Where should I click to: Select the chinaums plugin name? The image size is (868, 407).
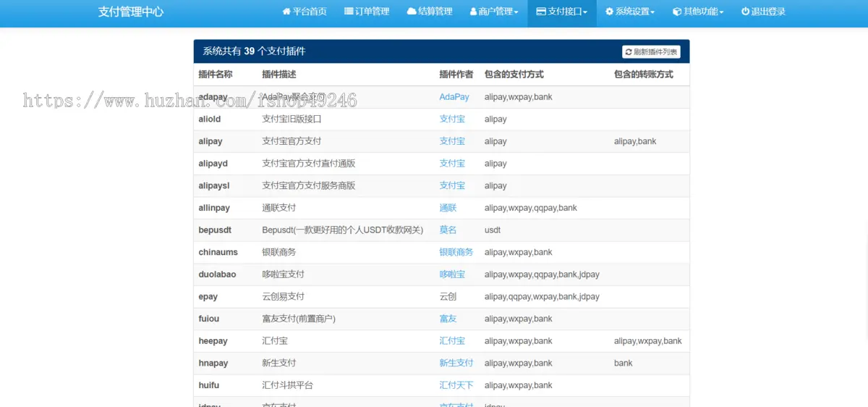pyautogui.click(x=218, y=252)
